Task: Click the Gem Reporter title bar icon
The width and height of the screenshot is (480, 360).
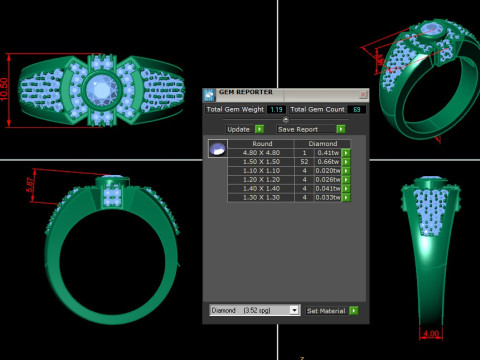Action: point(209,95)
